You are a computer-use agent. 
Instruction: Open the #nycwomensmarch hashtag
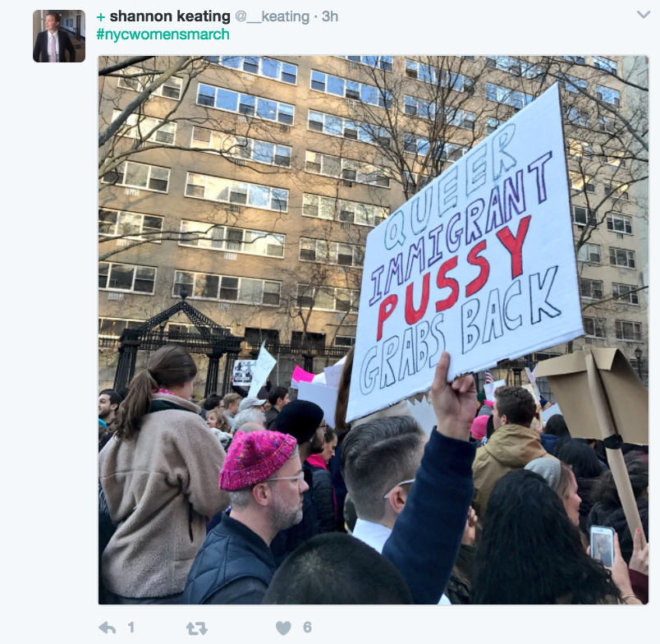163,34
